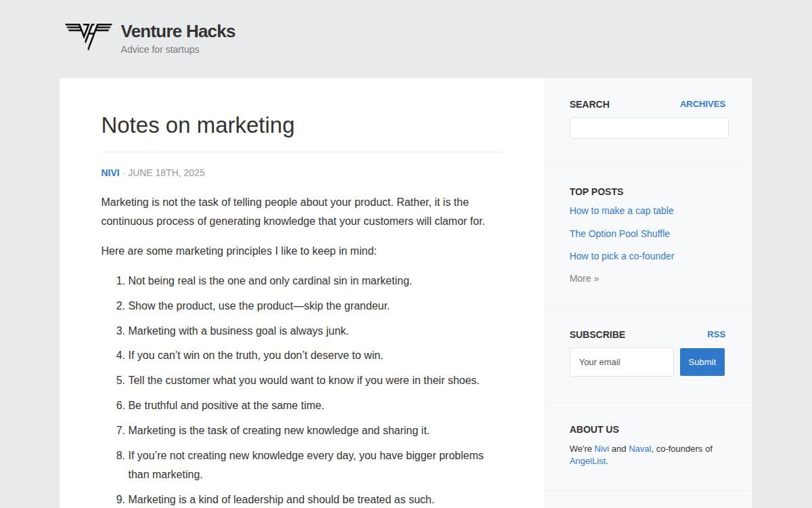Open the Archives link
The image size is (812, 508).
coord(702,104)
